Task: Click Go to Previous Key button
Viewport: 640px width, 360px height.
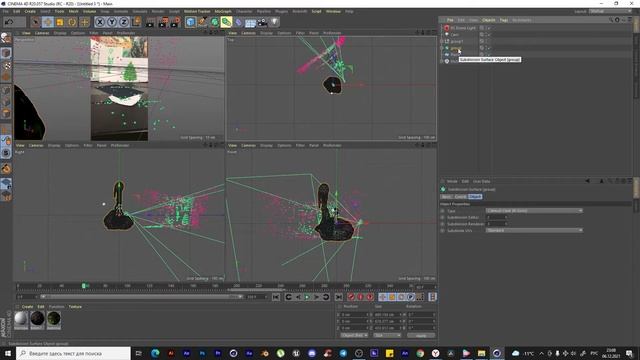Action: pyautogui.click(x=288, y=297)
